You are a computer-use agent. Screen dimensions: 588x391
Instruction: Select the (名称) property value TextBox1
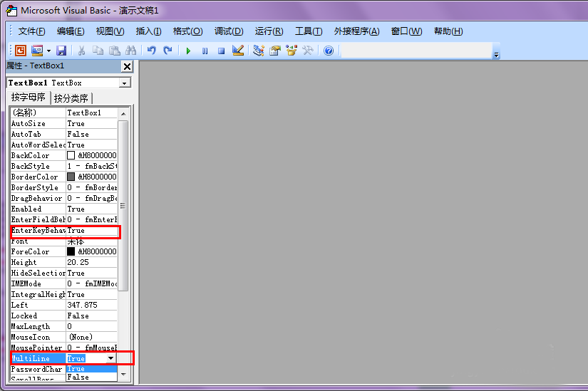(x=91, y=113)
